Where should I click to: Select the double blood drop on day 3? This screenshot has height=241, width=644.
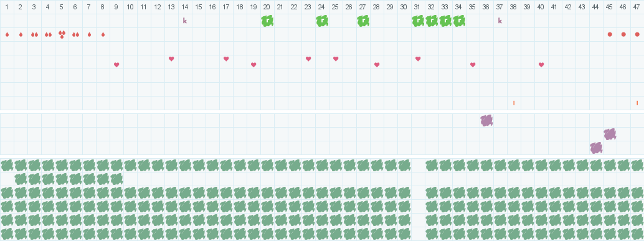click(x=34, y=34)
